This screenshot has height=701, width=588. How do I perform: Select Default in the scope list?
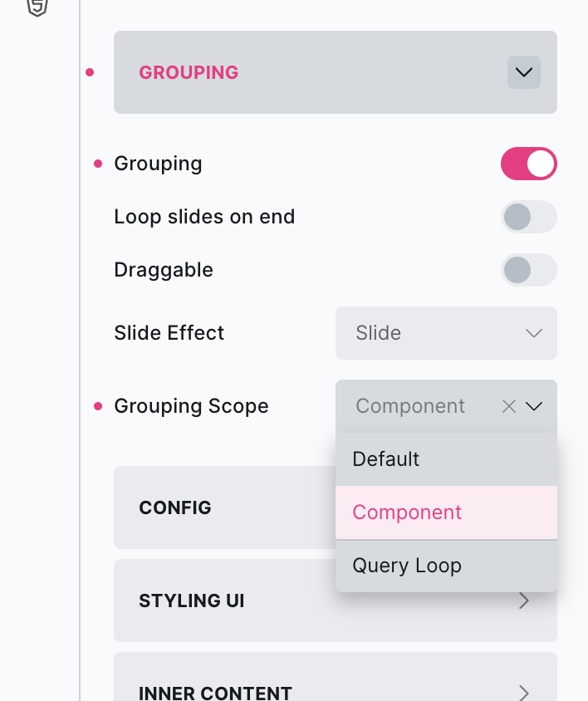[x=386, y=459]
